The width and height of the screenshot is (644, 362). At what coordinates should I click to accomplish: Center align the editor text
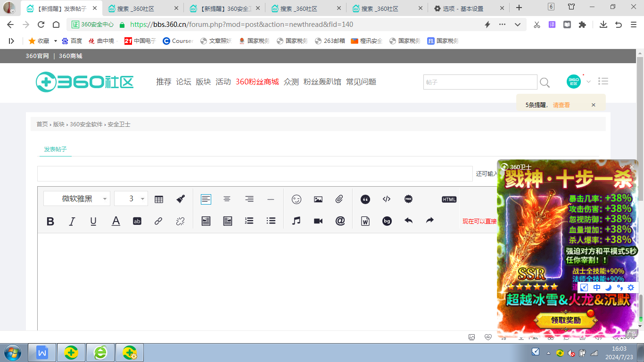tap(227, 199)
